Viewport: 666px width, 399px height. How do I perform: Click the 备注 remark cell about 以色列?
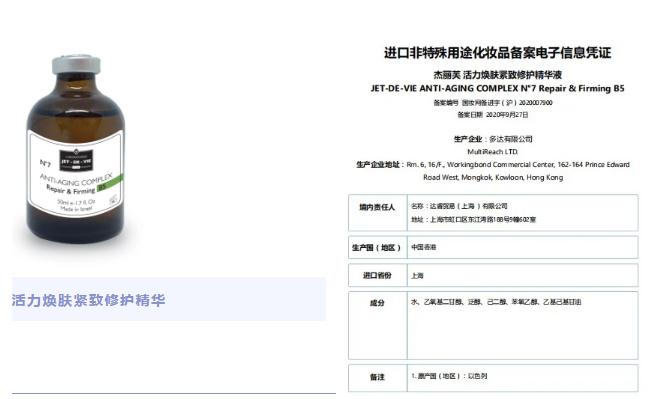[x=522, y=378]
